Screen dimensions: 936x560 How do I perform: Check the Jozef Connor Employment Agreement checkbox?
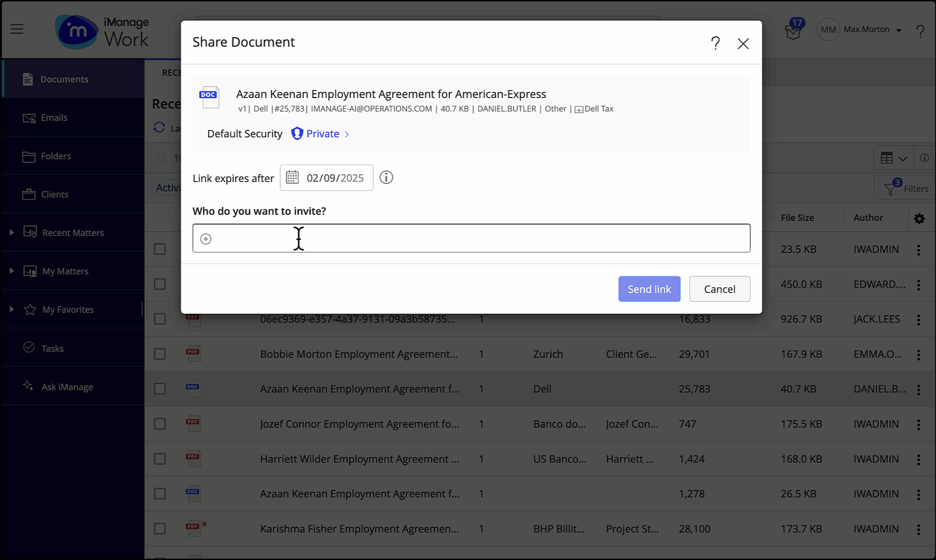[x=159, y=424]
